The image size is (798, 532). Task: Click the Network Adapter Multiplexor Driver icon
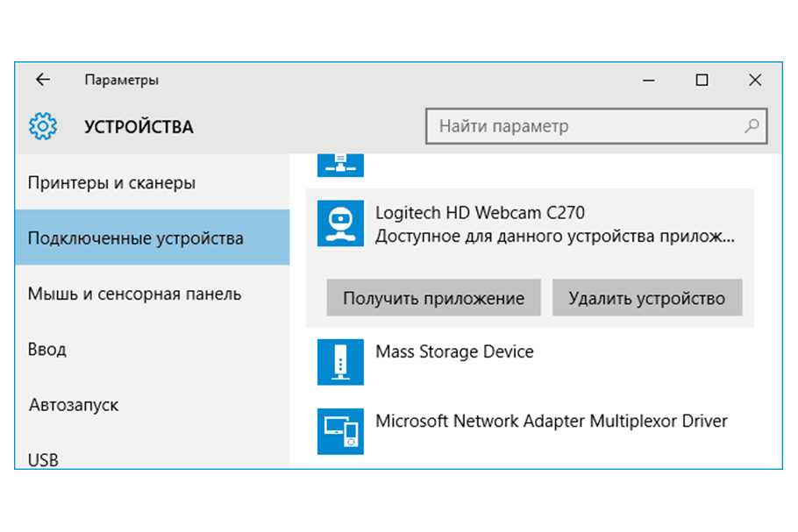pos(339,430)
